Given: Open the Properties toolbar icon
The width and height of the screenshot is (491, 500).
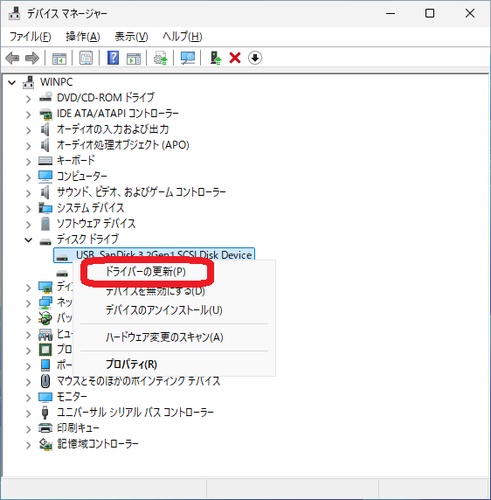Looking at the screenshot, I should pyautogui.click(x=86, y=58).
